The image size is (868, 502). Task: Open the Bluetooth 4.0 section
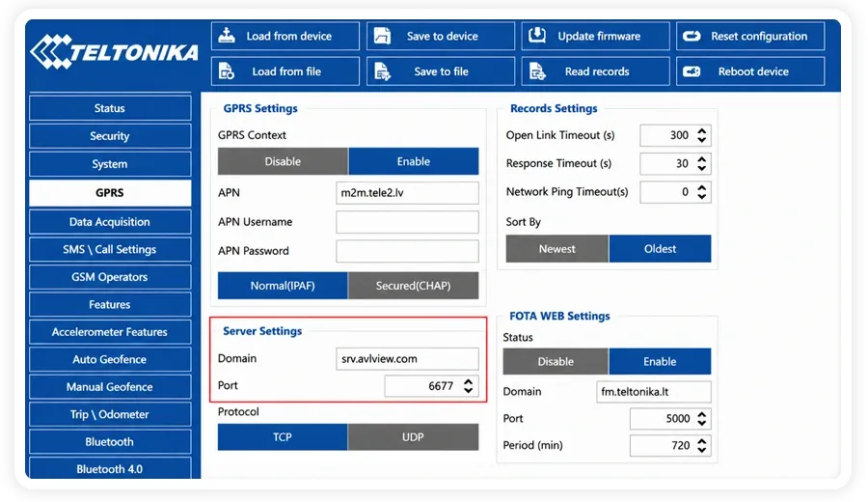110,469
